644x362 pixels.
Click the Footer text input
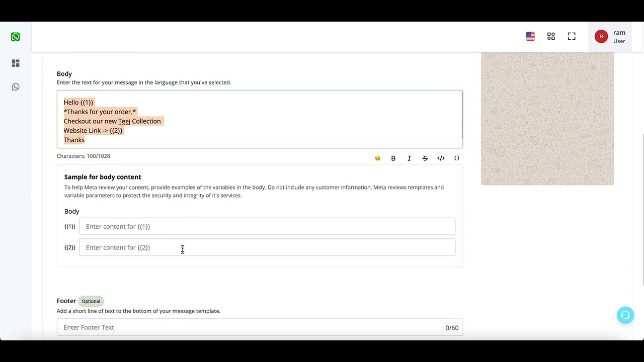260,327
